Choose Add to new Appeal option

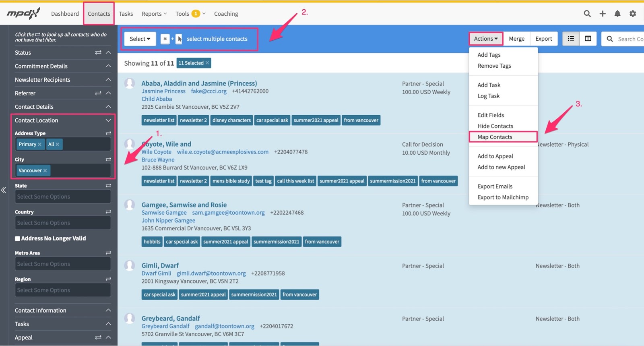(x=502, y=167)
